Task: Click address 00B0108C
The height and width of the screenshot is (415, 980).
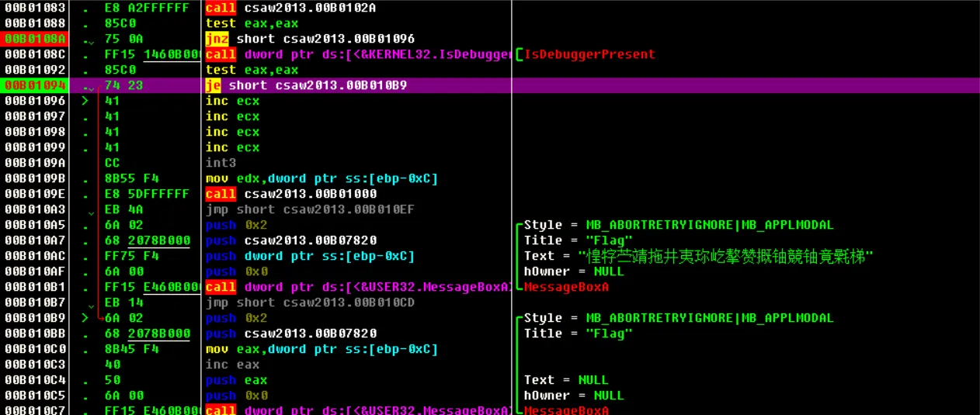Action: tap(35, 54)
